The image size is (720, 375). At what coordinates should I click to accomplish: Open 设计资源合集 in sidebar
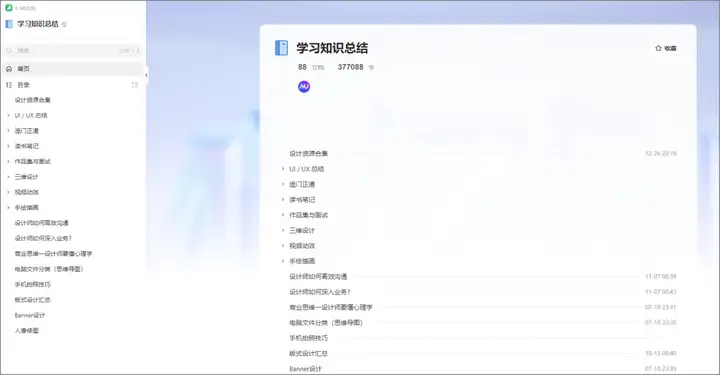(33, 100)
